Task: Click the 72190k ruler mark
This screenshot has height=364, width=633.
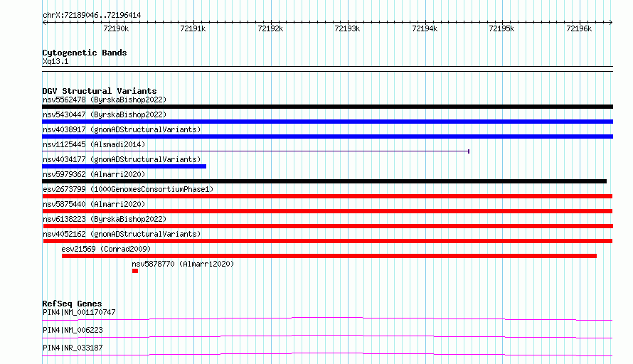Action: tap(116, 28)
